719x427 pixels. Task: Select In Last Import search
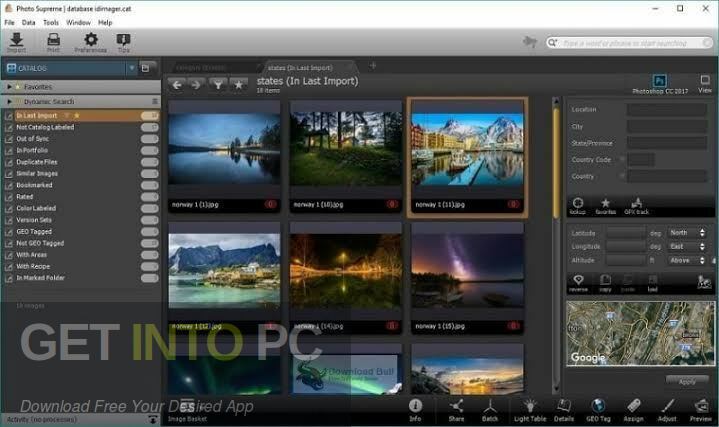click(x=81, y=116)
